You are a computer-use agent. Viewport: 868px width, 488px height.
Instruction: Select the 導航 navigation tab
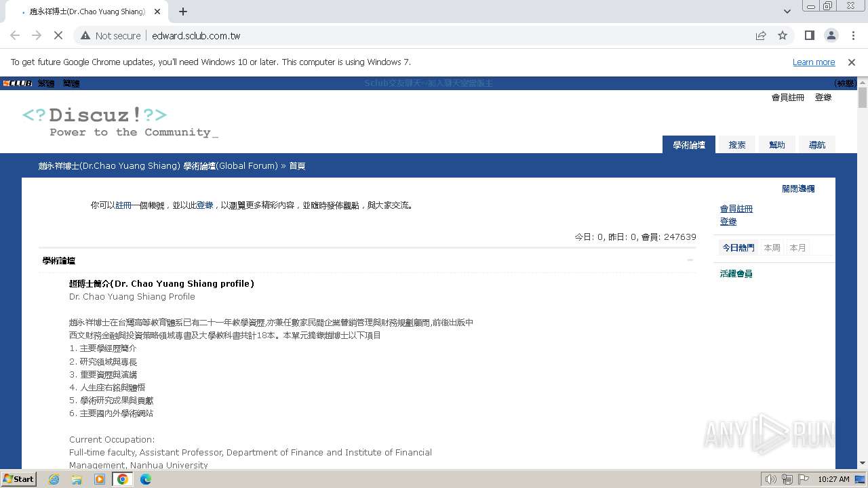[817, 144]
